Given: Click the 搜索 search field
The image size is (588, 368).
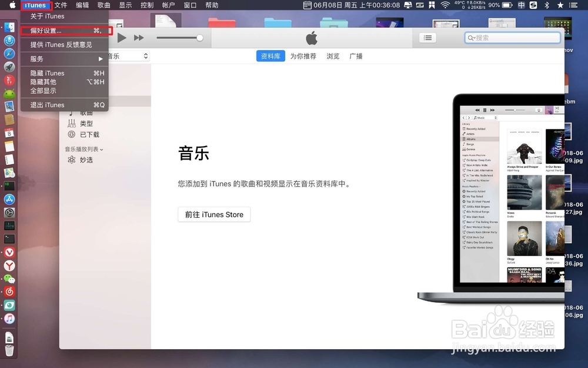Looking at the screenshot, I should click(512, 38).
